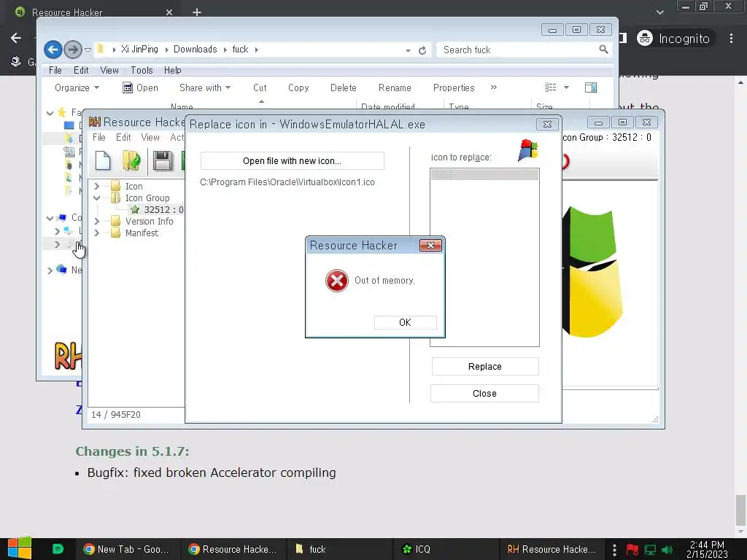
Task: Click green chat icon on taskbar
Action: click(x=58, y=549)
